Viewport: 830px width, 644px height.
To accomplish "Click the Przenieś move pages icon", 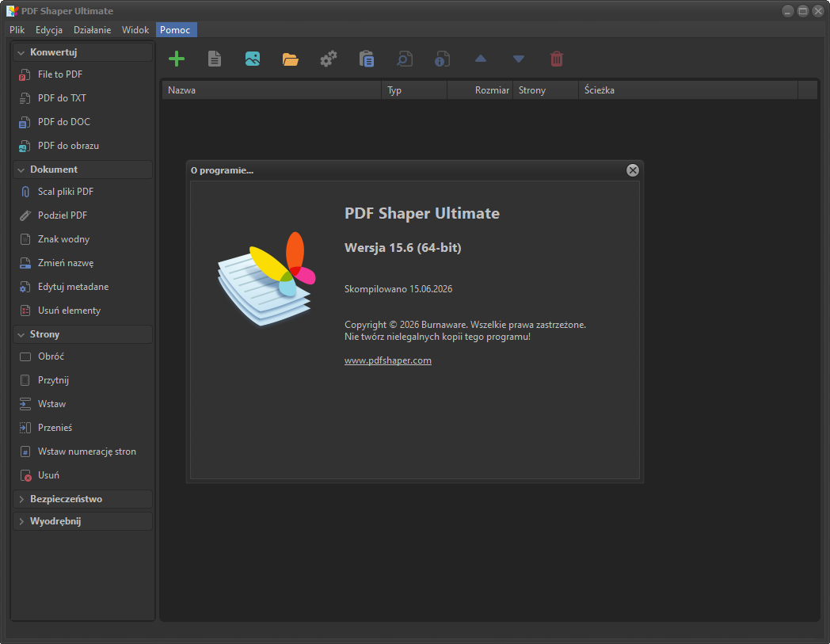I will click(x=25, y=428).
